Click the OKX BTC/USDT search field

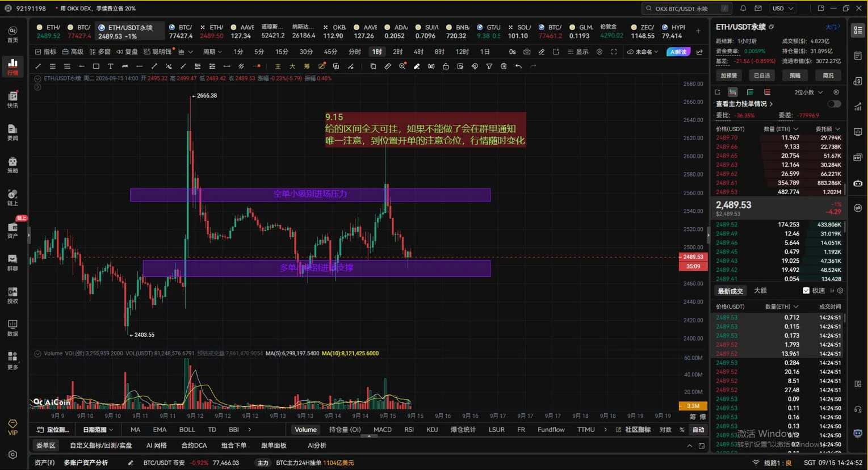pos(686,9)
